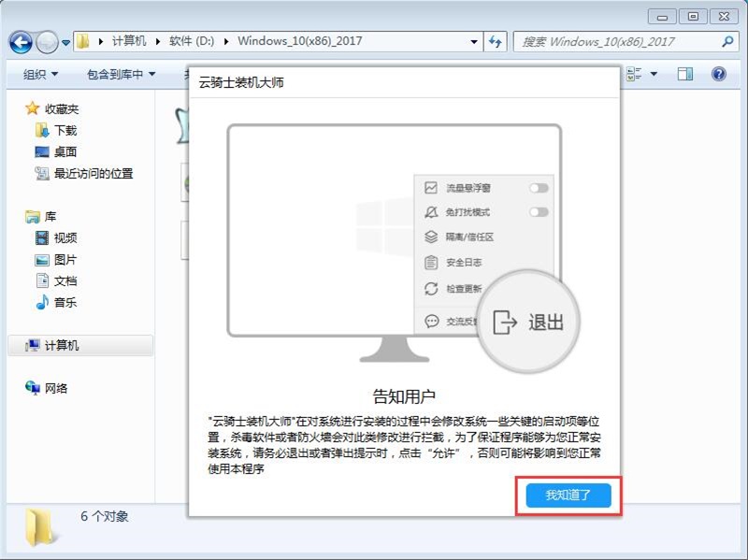The height and width of the screenshot is (560, 748).
Task: Open the 包含到库中 menu
Action: pos(122,74)
